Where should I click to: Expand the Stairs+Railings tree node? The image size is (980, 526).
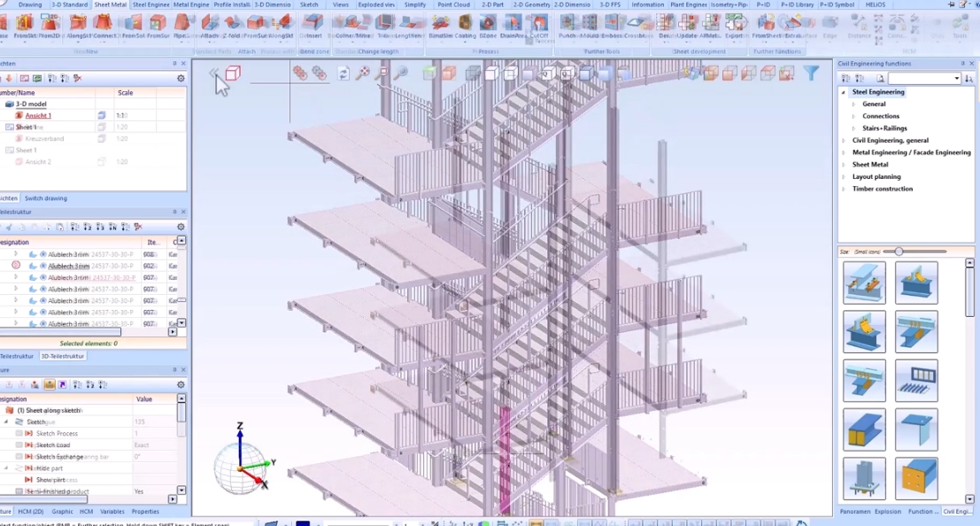tap(853, 128)
